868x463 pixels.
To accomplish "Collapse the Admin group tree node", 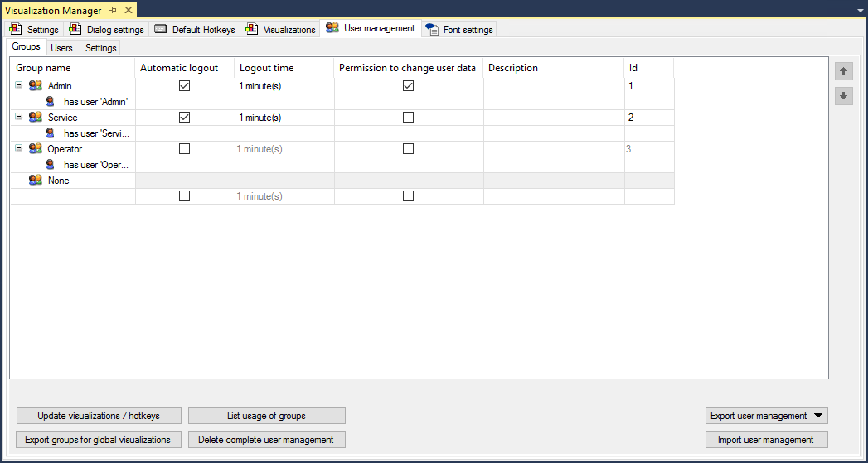I will pyautogui.click(x=19, y=86).
